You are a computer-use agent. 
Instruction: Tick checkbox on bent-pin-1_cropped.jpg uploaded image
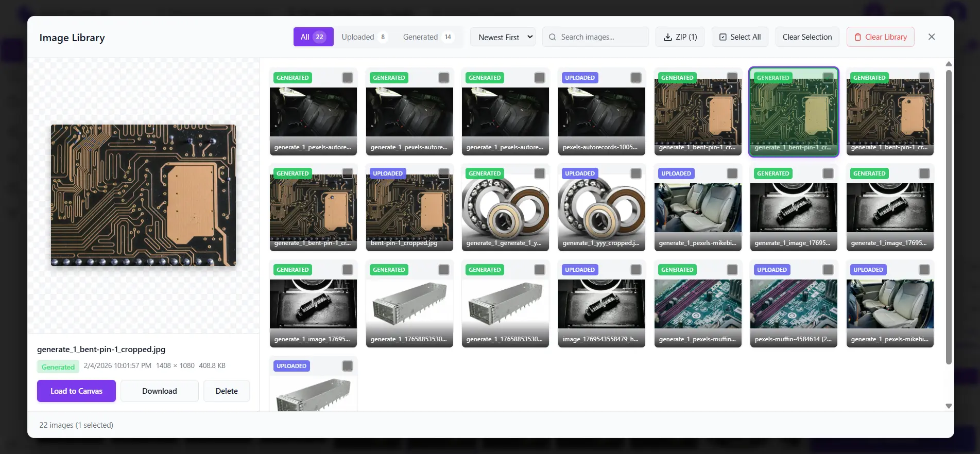pos(443,173)
